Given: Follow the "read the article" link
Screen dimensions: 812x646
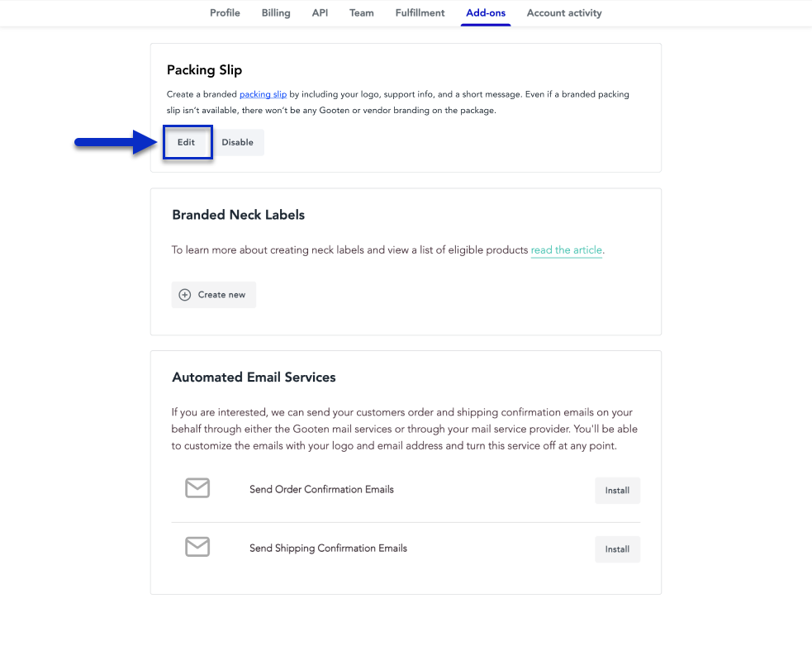Looking at the screenshot, I should coord(567,250).
